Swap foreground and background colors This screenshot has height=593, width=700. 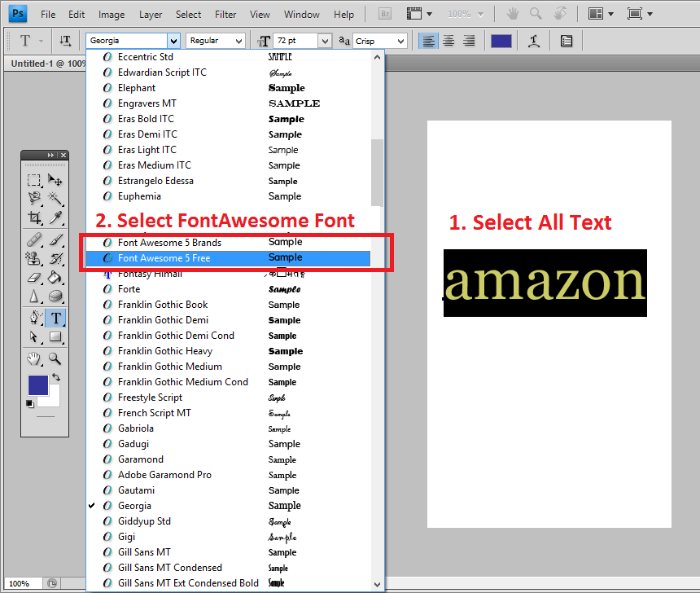click(x=56, y=377)
